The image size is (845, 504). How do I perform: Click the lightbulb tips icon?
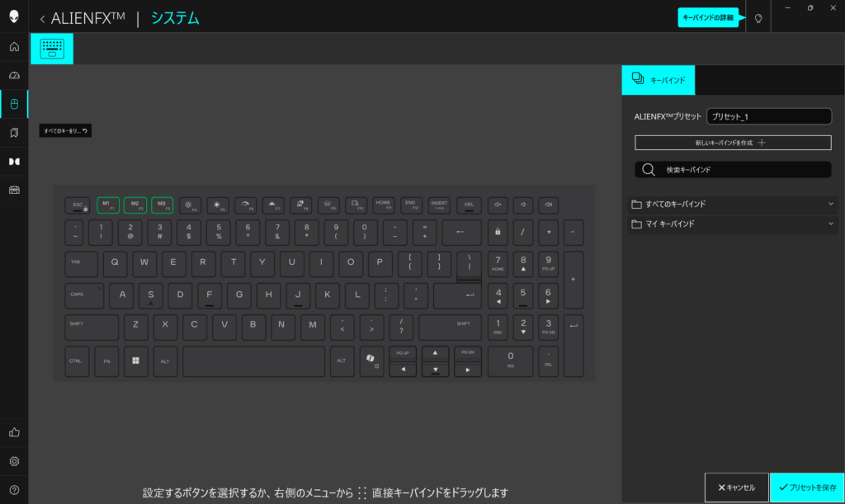tap(758, 17)
